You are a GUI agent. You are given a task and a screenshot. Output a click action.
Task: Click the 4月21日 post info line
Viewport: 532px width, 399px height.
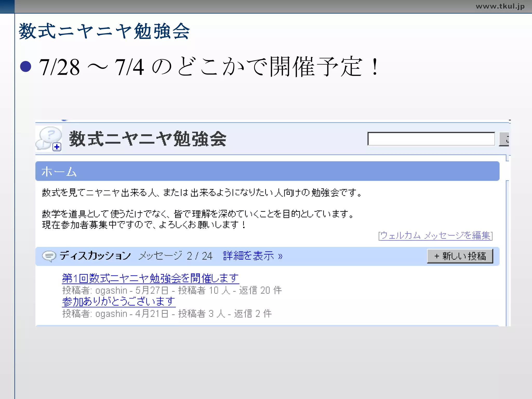pos(167,314)
